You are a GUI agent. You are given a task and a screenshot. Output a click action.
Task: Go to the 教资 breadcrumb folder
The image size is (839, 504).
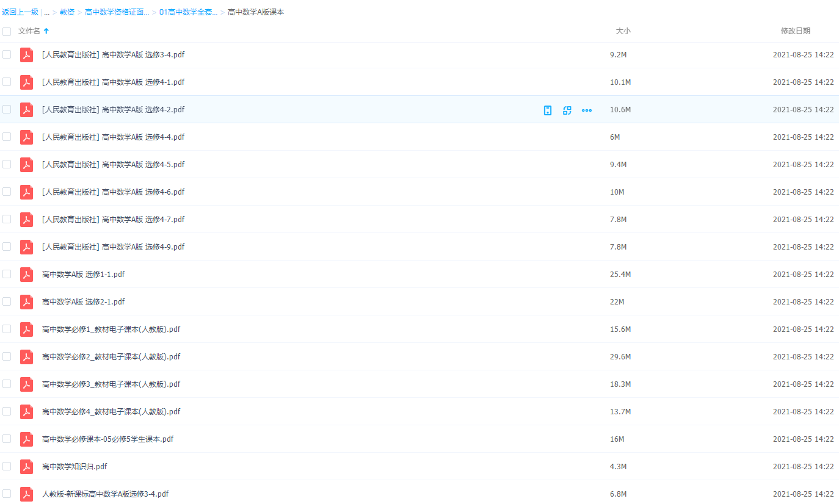pos(67,12)
